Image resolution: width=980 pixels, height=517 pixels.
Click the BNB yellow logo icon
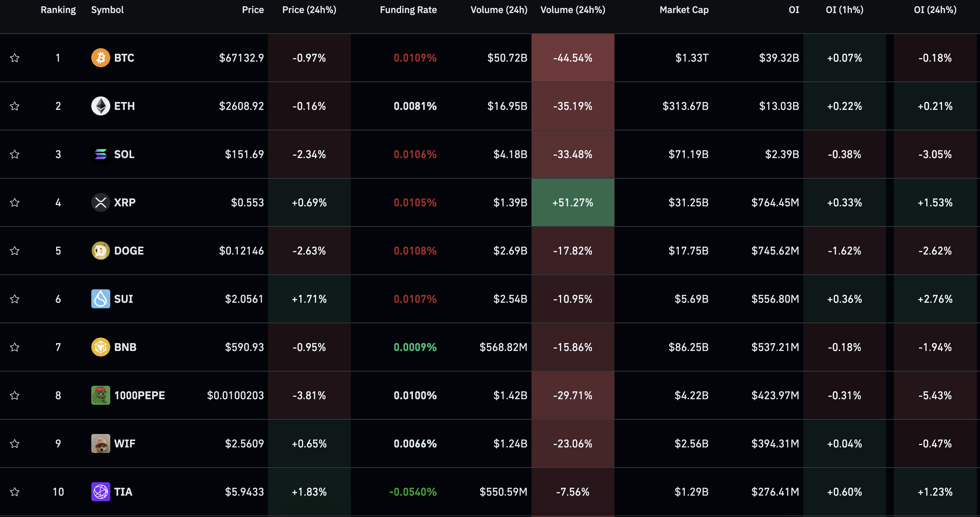point(100,347)
